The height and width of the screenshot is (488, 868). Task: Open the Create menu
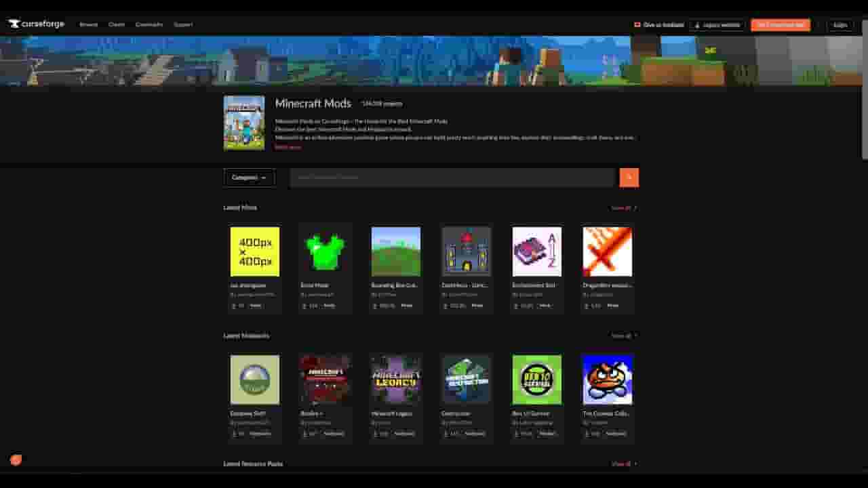tap(117, 24)
